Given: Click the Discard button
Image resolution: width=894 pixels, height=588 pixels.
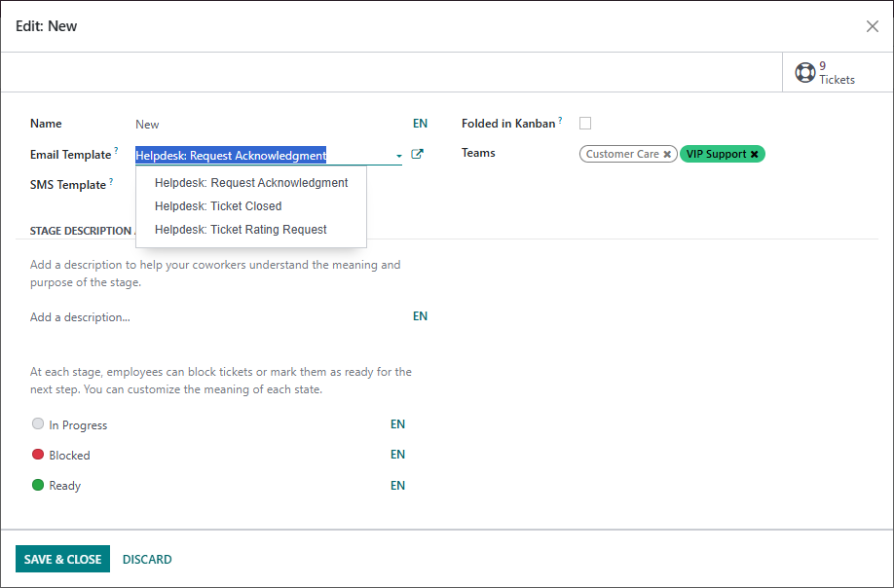Looking at the screenshot, I should click(147, 560).
